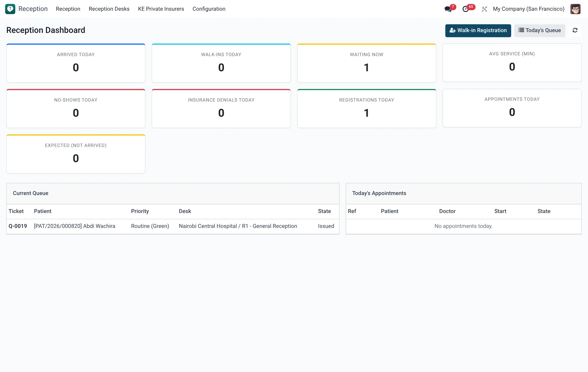The width and height of the screenshot is (588, 372).
Task: Click the Reception Dashboard title
Action: pos(46,30)
